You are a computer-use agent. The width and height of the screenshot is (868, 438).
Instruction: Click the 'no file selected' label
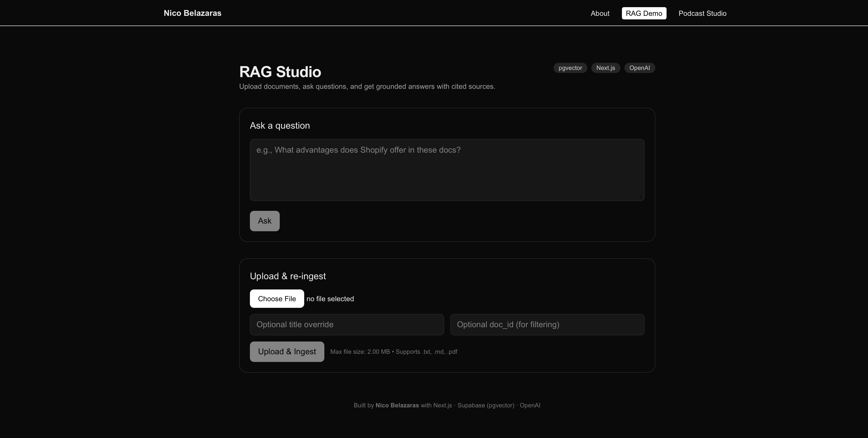pyautogui.click(x=330, y=298)
